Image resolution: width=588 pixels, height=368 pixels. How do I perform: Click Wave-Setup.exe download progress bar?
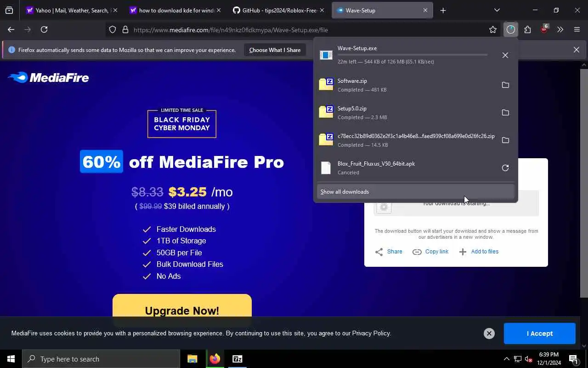point(413,55)
